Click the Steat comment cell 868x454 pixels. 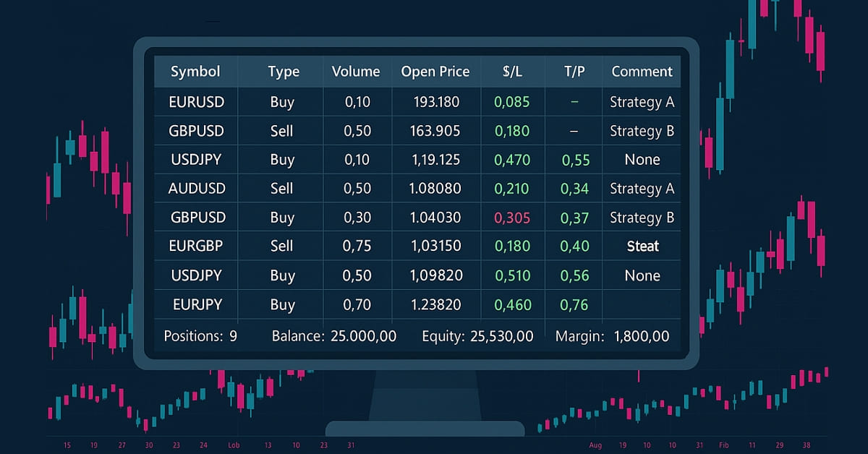[x=642, y=247]
